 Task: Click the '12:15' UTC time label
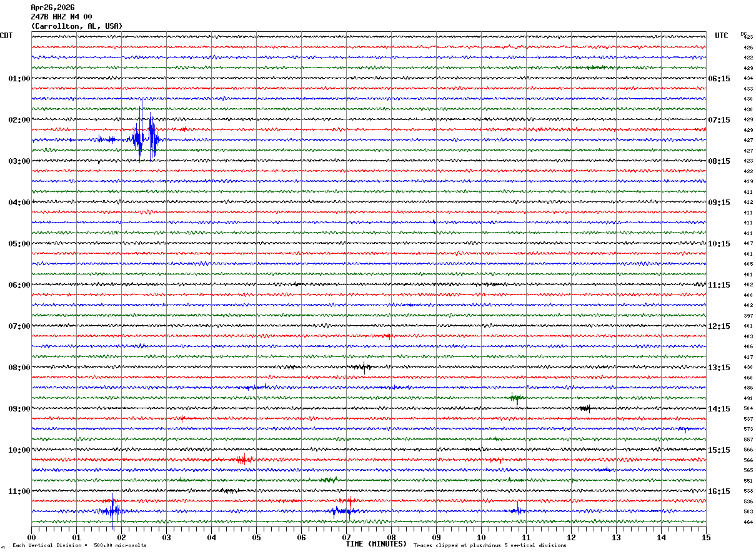(719, 326)
